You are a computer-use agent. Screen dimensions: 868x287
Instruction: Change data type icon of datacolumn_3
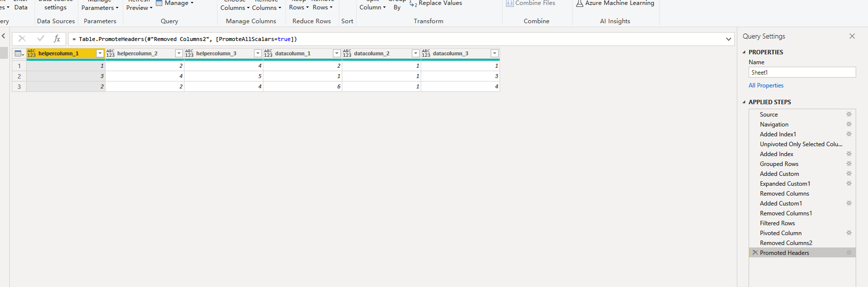coord(426,53)
